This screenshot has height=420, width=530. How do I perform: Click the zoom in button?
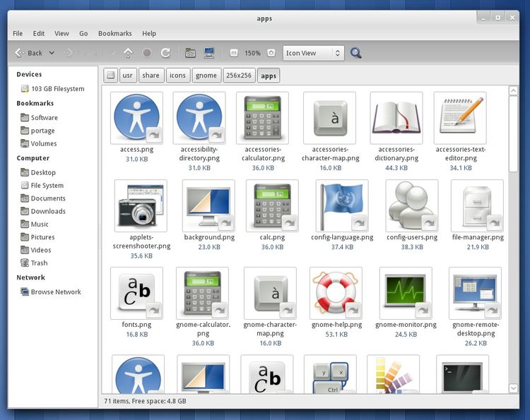click(x=272, y=53)
